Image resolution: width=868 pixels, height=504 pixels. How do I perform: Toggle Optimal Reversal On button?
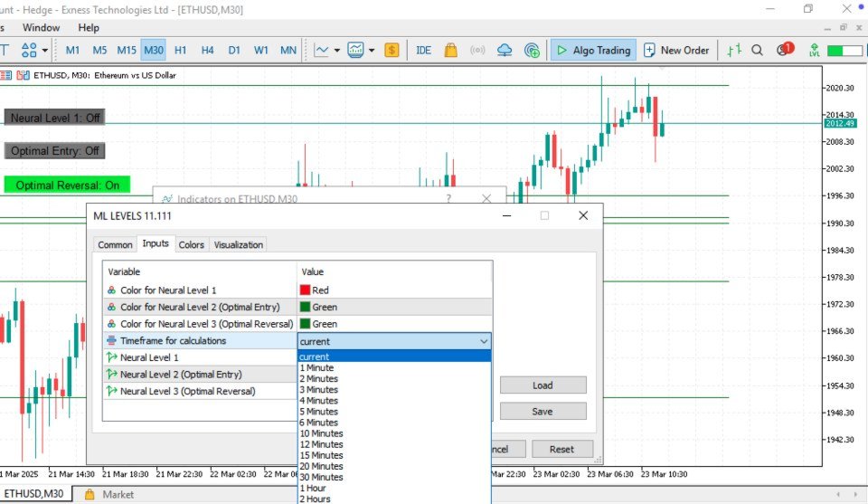67,185
